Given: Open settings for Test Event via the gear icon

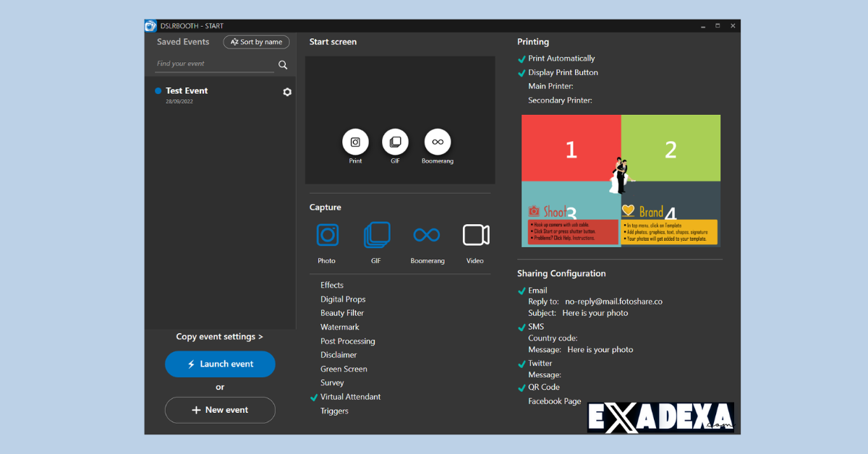Looking at the screenshot, I should 287,92.
